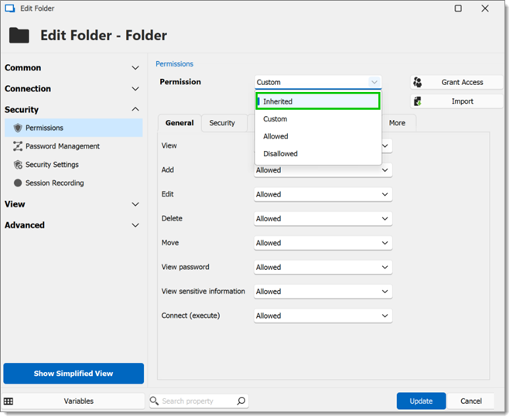Open the Add permission dropdown
Viewport: 513px width, 420px height.
pyautogui.click(x=323, y=170)
